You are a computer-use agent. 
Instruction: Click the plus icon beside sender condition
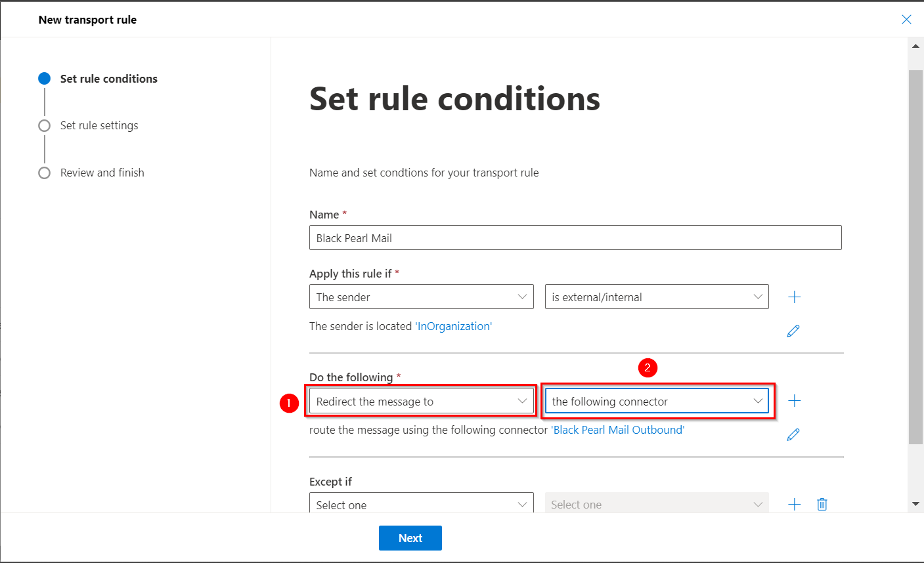tap(794, 297)
